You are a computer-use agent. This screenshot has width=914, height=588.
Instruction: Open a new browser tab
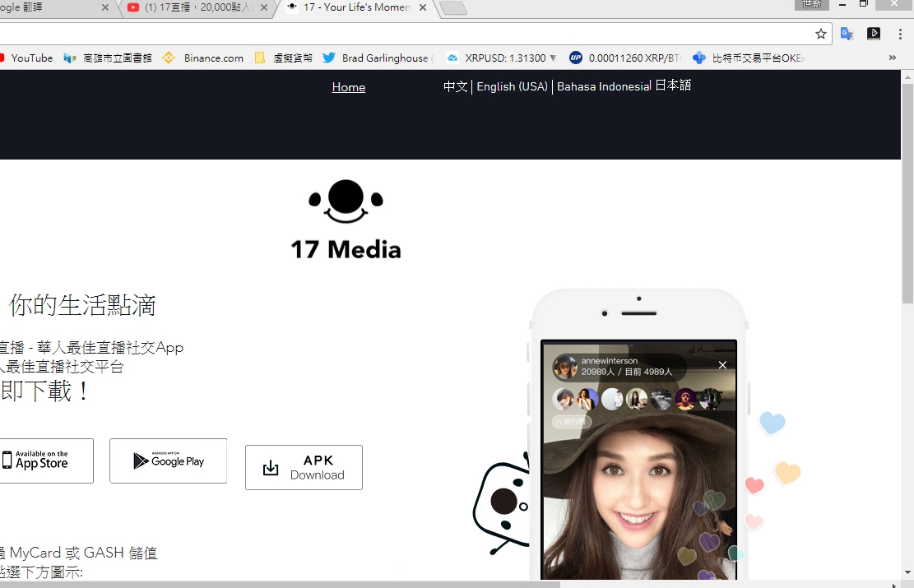(x=453, y=9)
